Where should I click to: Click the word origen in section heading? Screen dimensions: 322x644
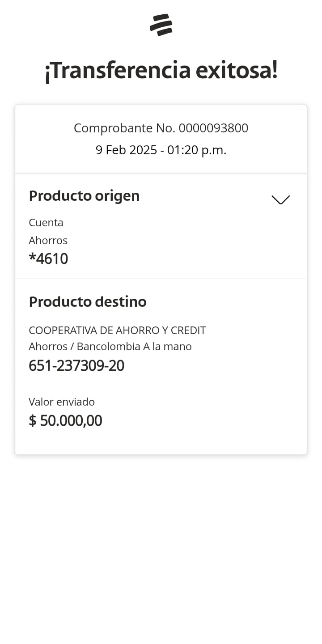(x=117, y=196)
